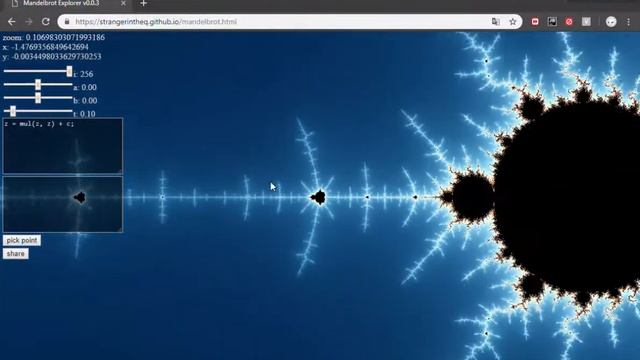The image size is (640, 360).
Task: Adjust the a parameter slider
Action: [38, 84]
